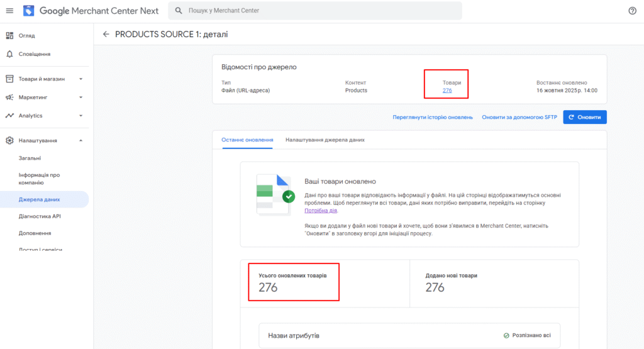The height and width of the screenshot is (349, 644).
Task: Click the Settings gear icon in sidebar
Action: [9, 140]
